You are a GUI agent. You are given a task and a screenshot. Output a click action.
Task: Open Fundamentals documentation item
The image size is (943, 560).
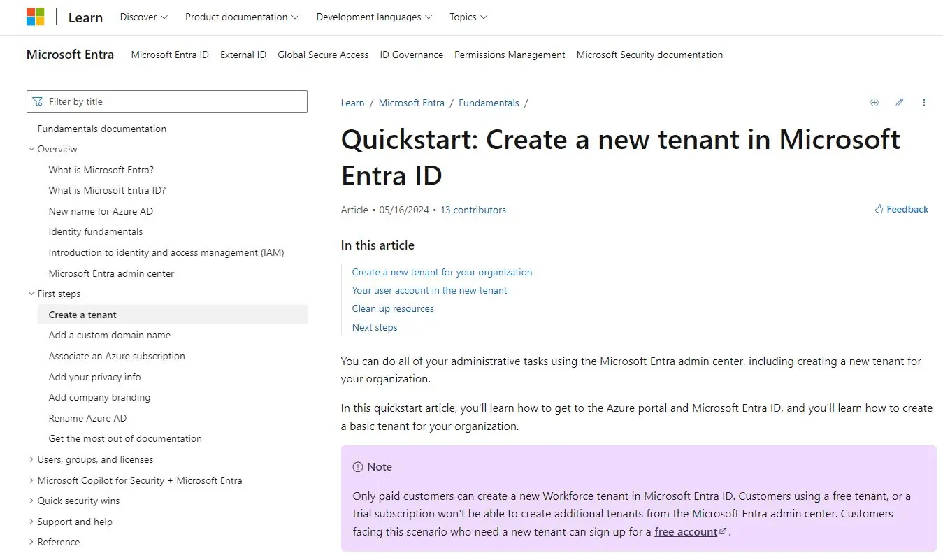102,129
